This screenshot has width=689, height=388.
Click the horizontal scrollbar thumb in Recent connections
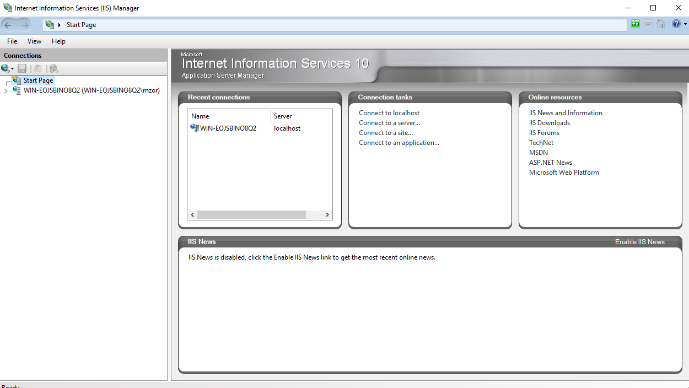[x=251, y=214]
